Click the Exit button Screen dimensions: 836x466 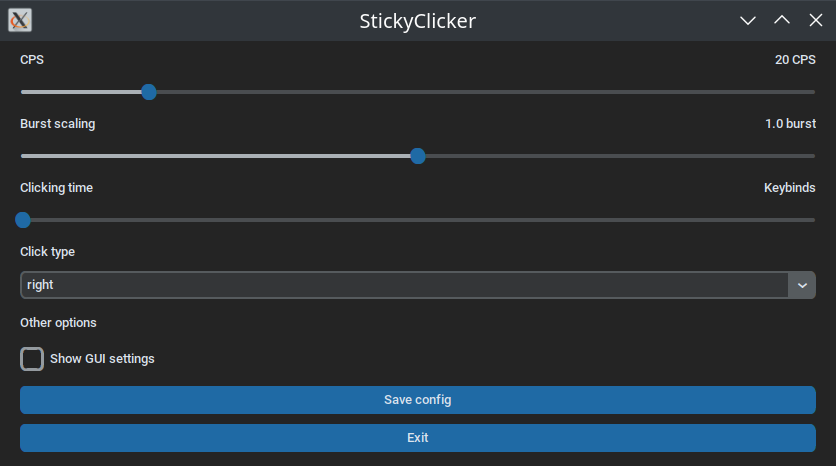coord(418,438)
